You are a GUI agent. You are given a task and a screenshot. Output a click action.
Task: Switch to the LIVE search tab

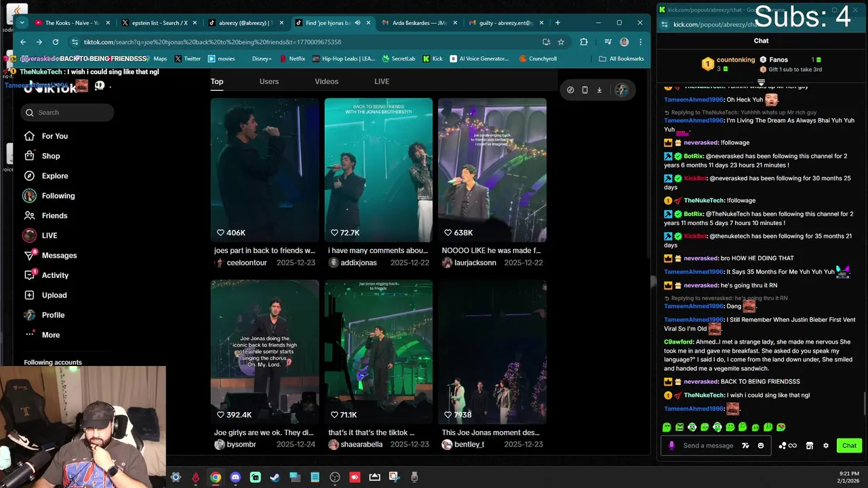pos(382,81)
